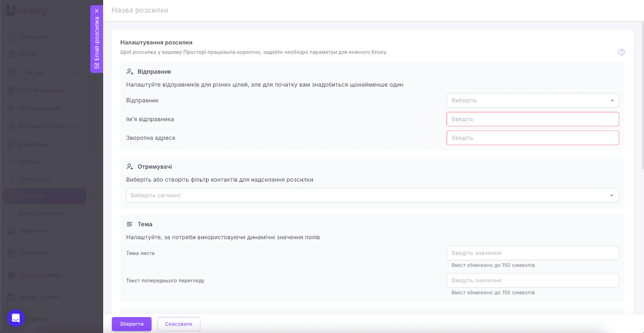Click the help question mark icon
644x333 pixels.
621,52
